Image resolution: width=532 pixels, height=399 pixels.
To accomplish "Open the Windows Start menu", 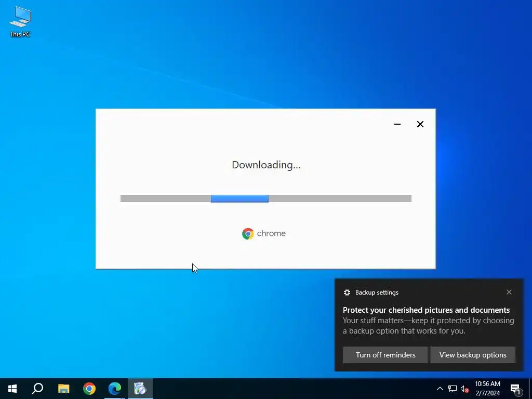I will pyautogui.click(x=12, y=389).
